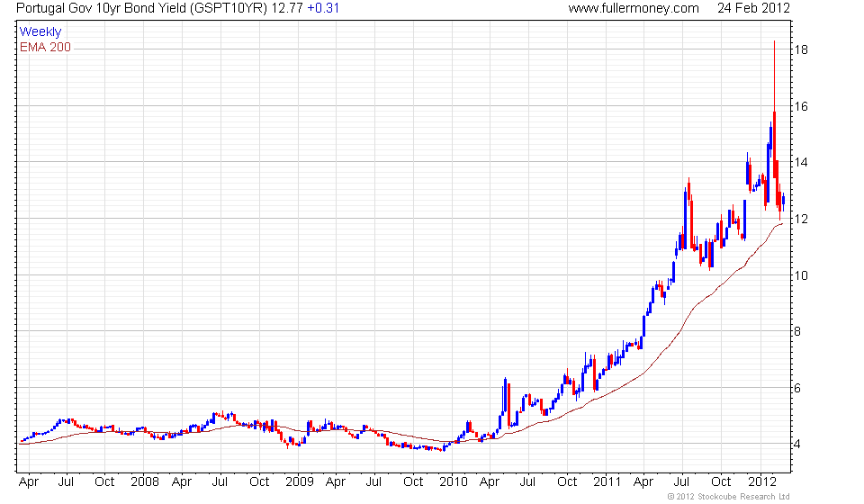
Task: Click the y-axis label '14'
Action: [801, 163]
